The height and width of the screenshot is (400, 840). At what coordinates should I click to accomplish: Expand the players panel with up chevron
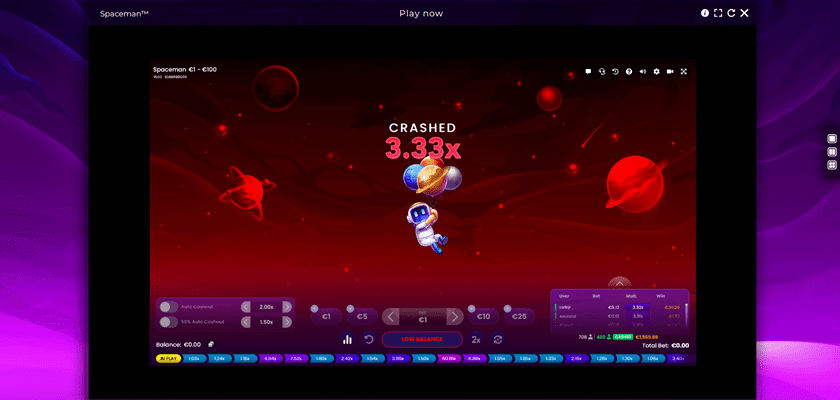pyautogui.click(x=620, y=283)
